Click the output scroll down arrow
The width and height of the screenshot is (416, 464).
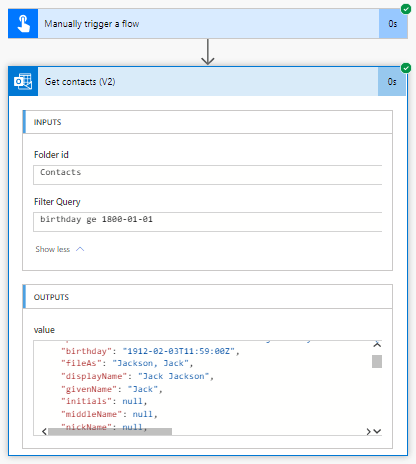377,431
